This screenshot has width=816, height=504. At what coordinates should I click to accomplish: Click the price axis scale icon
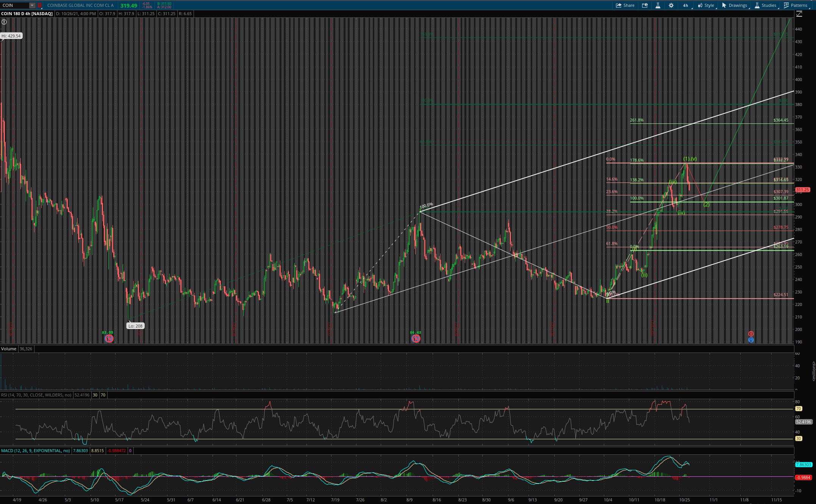(x=799, y=14)
